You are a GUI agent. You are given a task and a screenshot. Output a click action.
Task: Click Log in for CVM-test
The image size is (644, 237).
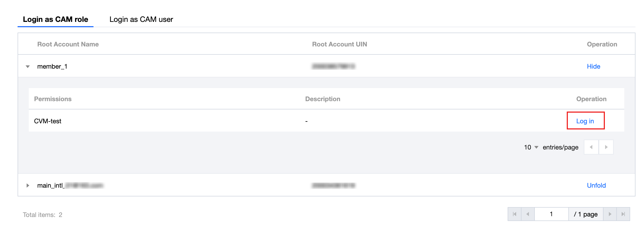[585, 121]
